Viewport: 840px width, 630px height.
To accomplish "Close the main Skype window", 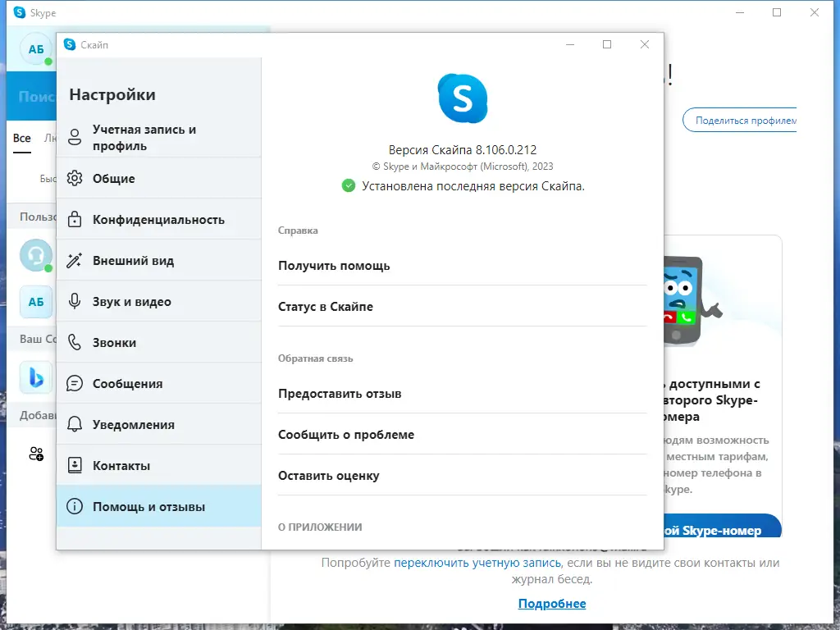I will (815, 12).
